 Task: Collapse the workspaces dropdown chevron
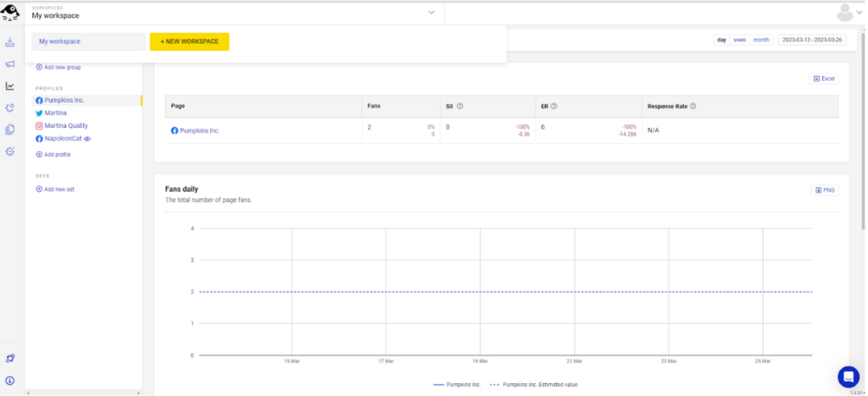(x=431, y=12)
